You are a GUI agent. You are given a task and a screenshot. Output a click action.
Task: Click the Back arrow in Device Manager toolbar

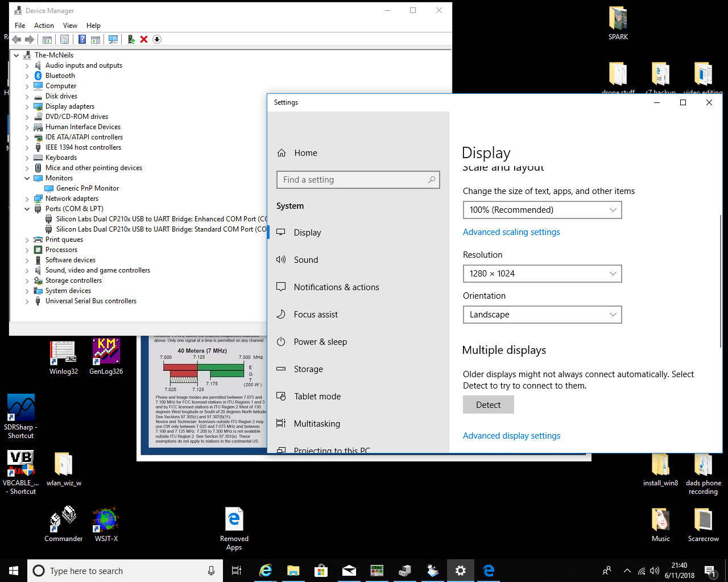coord(16,39)
